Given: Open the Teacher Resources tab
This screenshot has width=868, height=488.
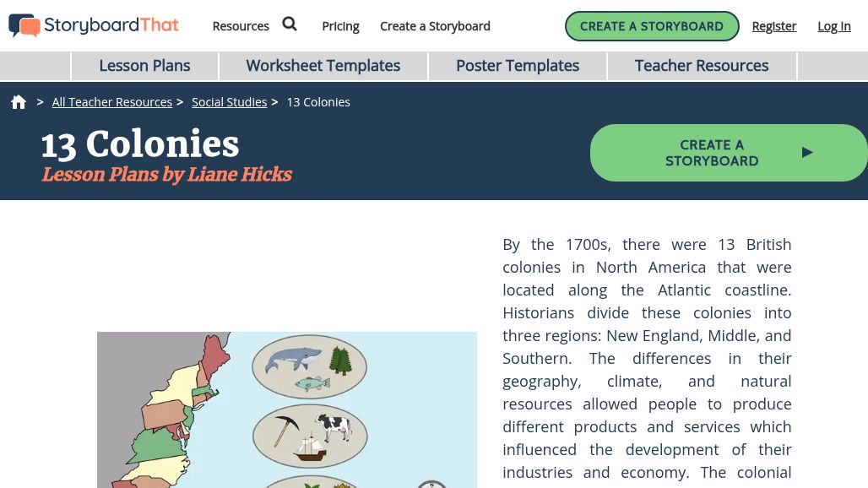Looking at the screenshot, I should pyautogui.click(x=702, y=66).
